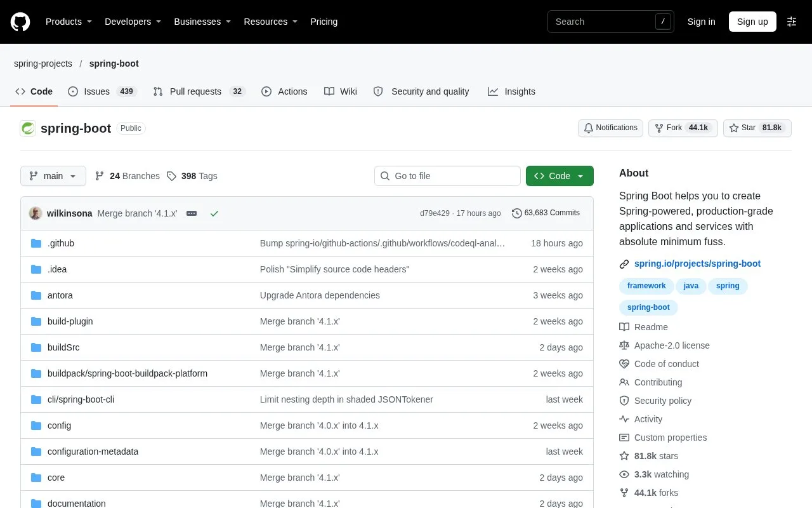Click the Notifications bell button

(x=610, y=128)
